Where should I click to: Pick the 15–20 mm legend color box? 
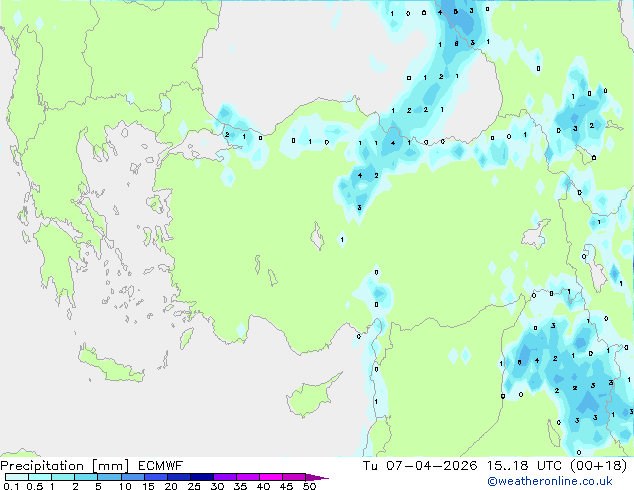point(155,477)
